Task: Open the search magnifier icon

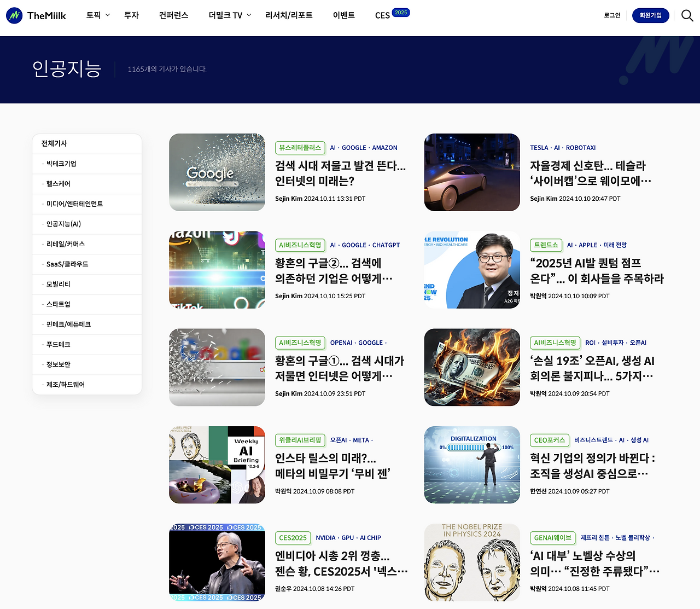Action: (x=687, y=15)
